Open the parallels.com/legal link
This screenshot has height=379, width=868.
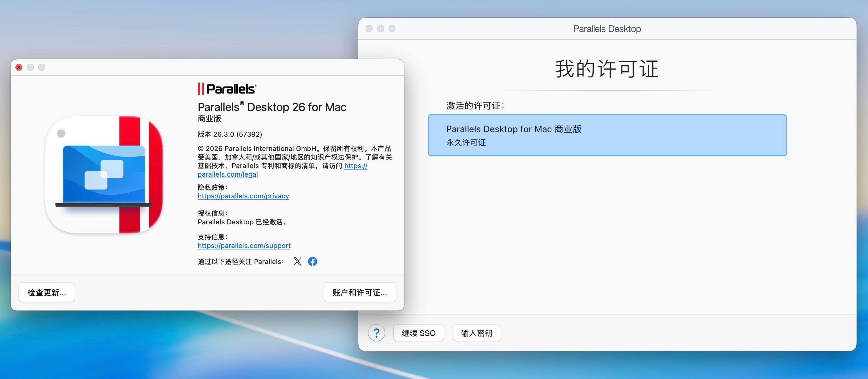click(227, 174)
